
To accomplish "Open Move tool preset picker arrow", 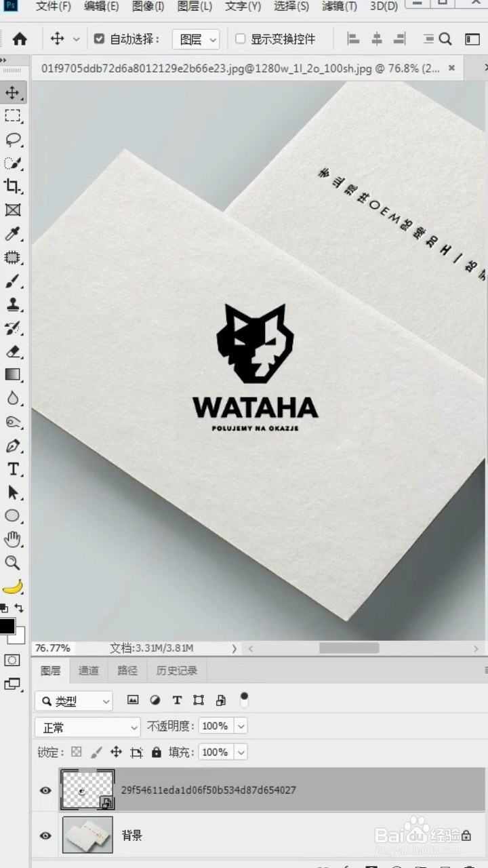I will (x=76, y=39).
